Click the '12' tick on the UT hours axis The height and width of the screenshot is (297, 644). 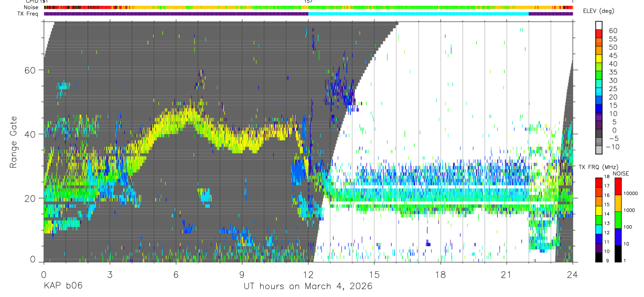308,274
